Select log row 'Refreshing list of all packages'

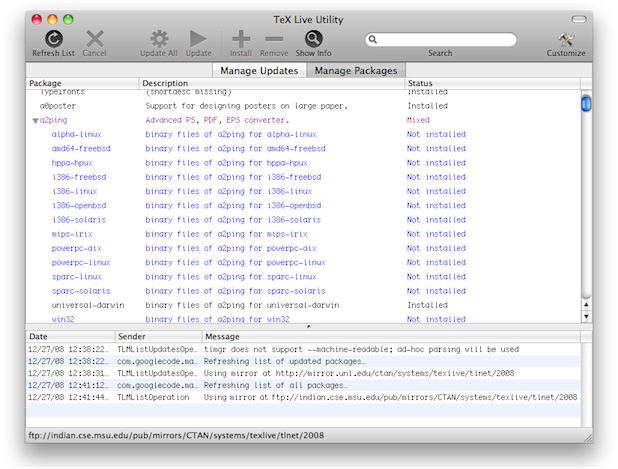tap(303, 385)
